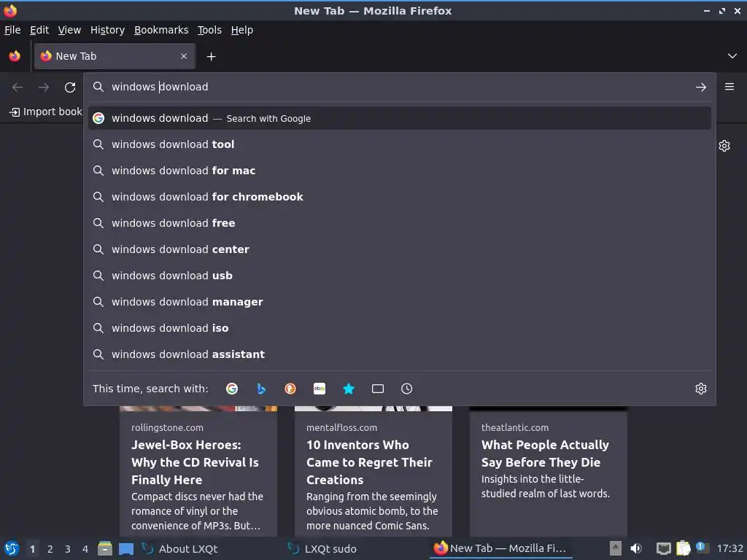
Task: Open Mental Floss 10 Inventors article
Action: pyautogui.click(x=373, y=472)
